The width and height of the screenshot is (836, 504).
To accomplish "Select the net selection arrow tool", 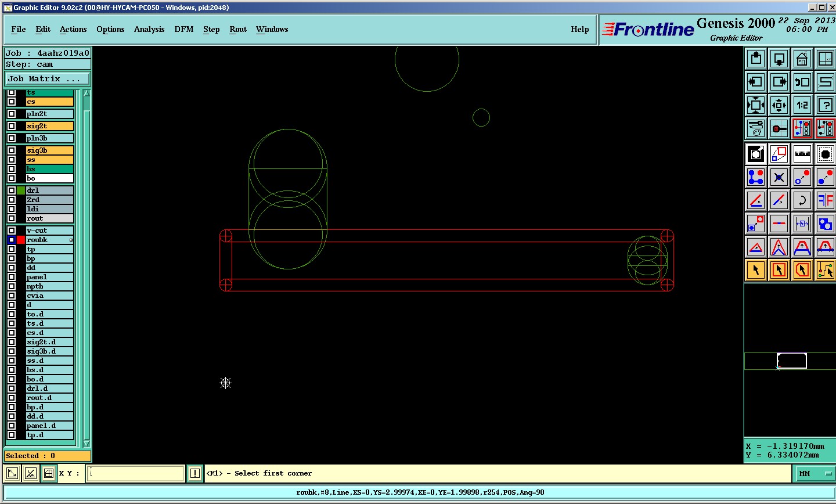I will point(825,270).
